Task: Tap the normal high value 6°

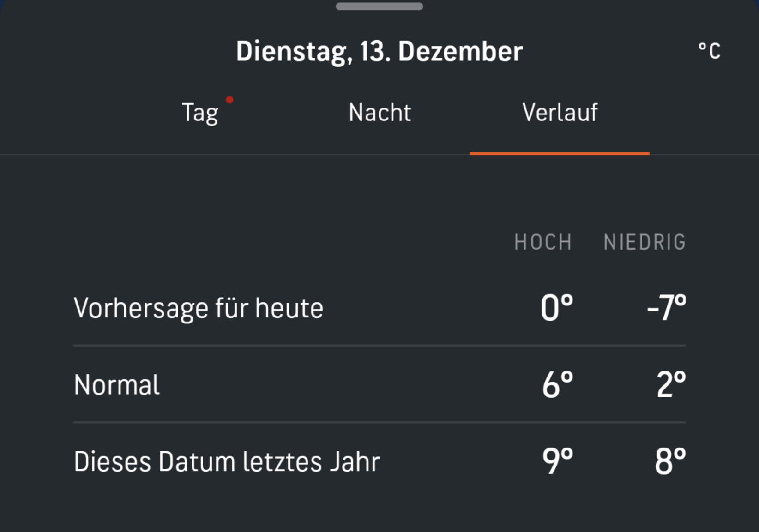Action: click(x=558, y=385)
